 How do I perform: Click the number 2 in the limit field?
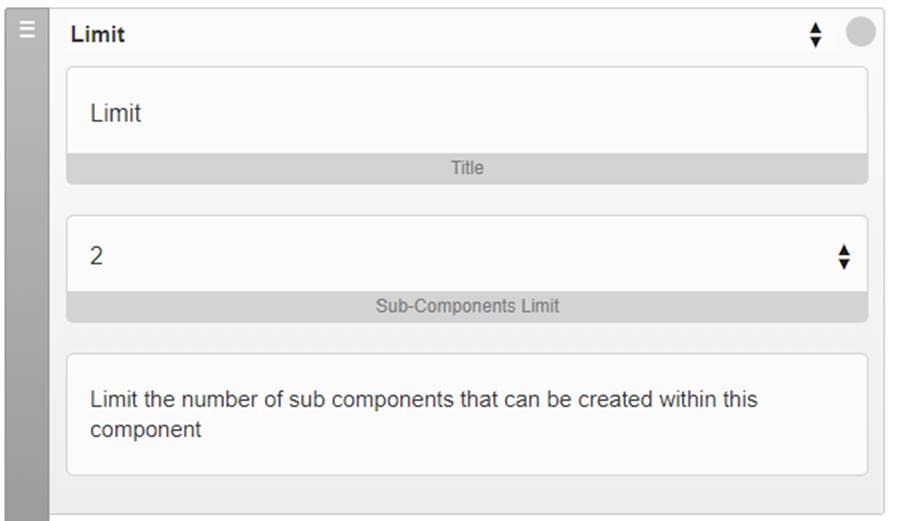96,256
